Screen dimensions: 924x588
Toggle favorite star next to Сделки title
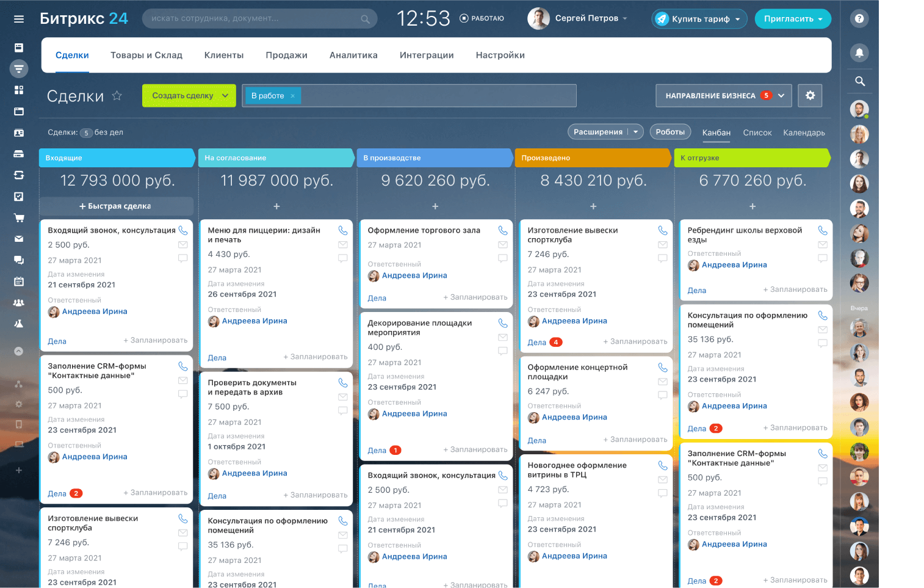click(117, 96)
